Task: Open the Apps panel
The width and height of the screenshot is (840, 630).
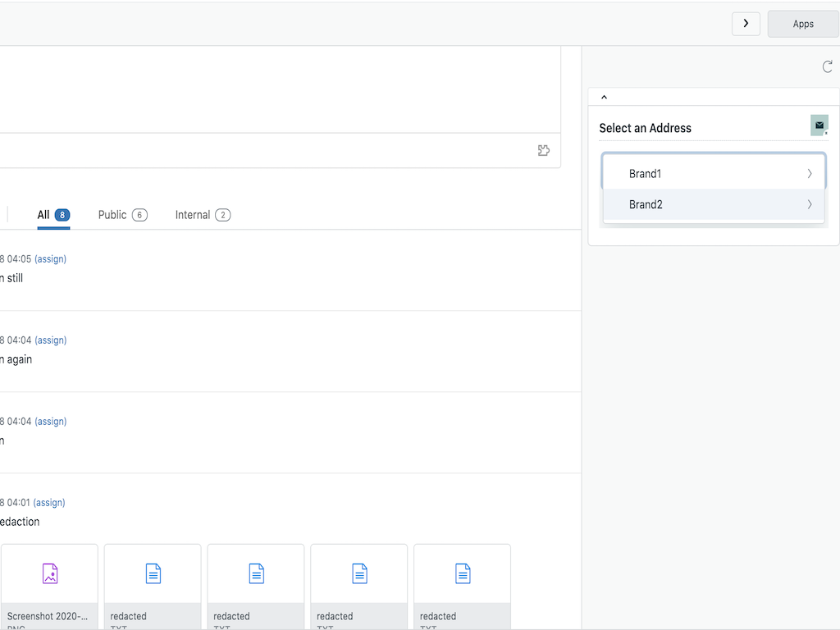Action: point(802,24)
